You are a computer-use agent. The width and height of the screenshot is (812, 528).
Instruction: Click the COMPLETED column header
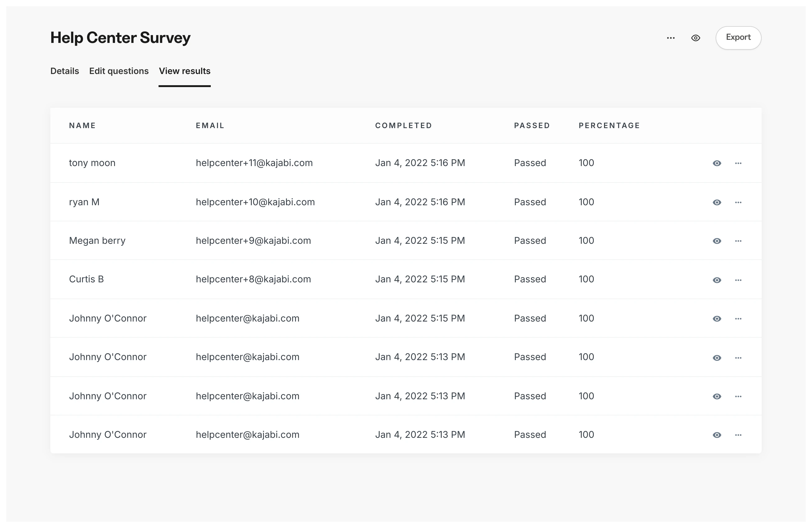click(x=404, y=125)
